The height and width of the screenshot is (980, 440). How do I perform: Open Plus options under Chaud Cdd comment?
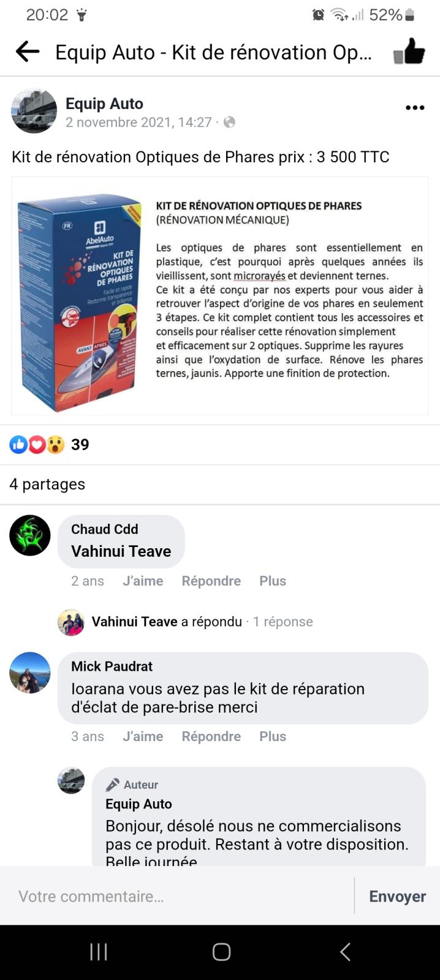coord(273,581)
